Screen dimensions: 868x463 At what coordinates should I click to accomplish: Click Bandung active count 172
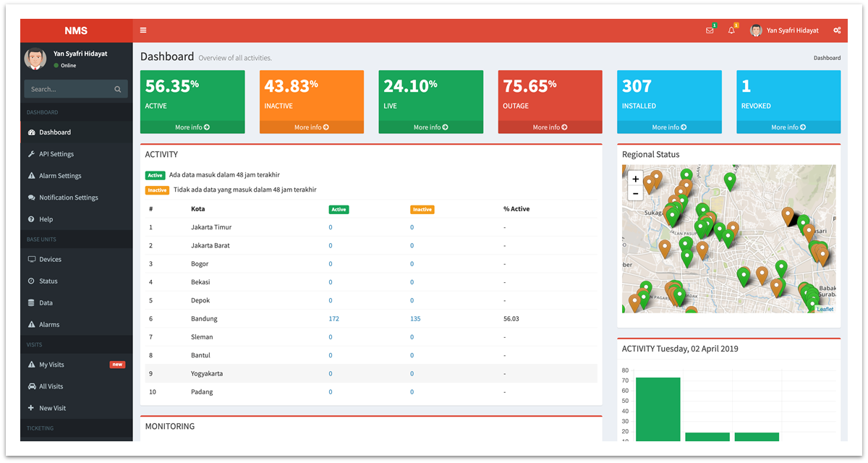pyautogui.click(x=333, y=319)
